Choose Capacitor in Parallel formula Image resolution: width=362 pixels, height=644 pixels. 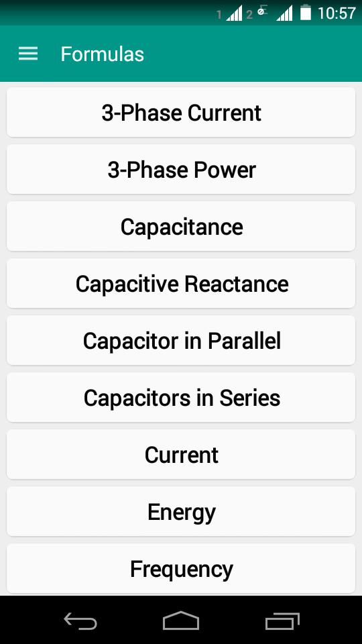tap(181, 341)
